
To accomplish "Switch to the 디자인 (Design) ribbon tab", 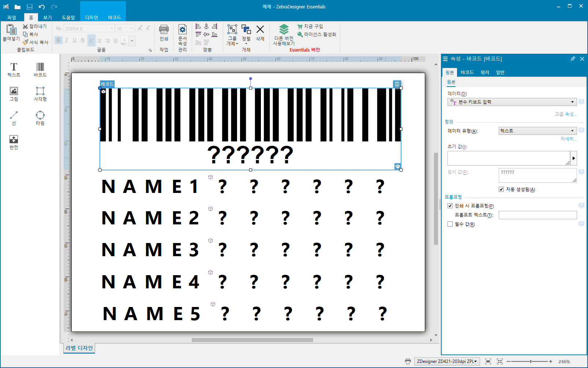I will coord(91,17).
